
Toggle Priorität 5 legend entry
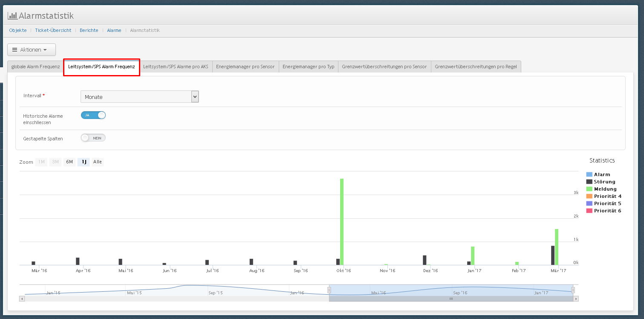click(x=604, y=203)
